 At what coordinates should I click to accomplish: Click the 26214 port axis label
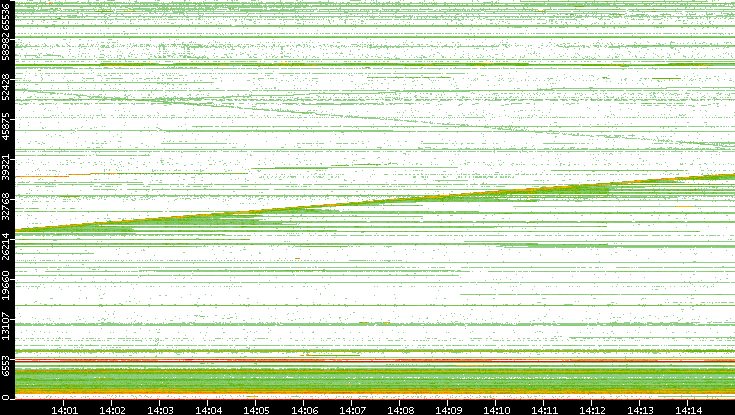[6, 246]
